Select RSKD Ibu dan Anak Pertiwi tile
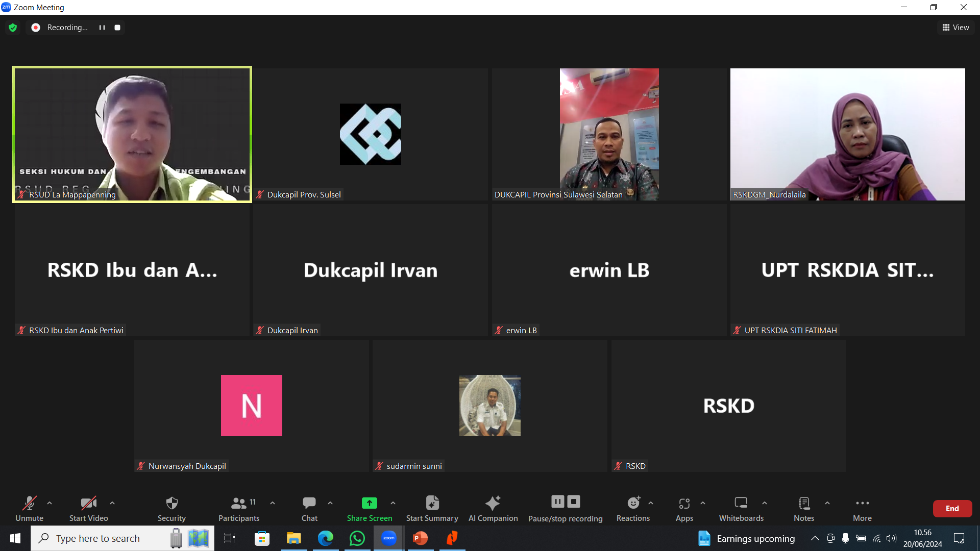 click(132, 270)
